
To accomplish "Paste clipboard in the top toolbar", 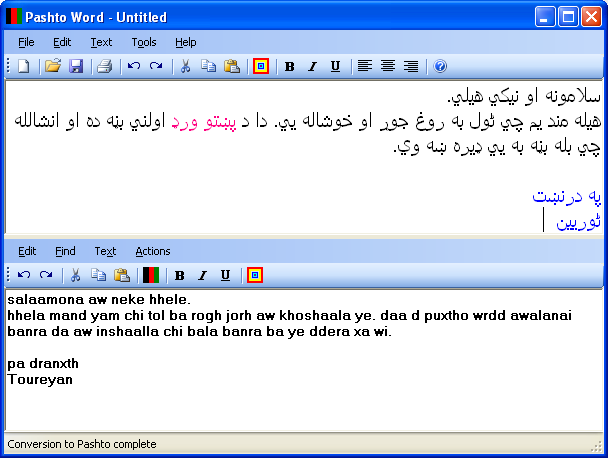I will 232,66.
